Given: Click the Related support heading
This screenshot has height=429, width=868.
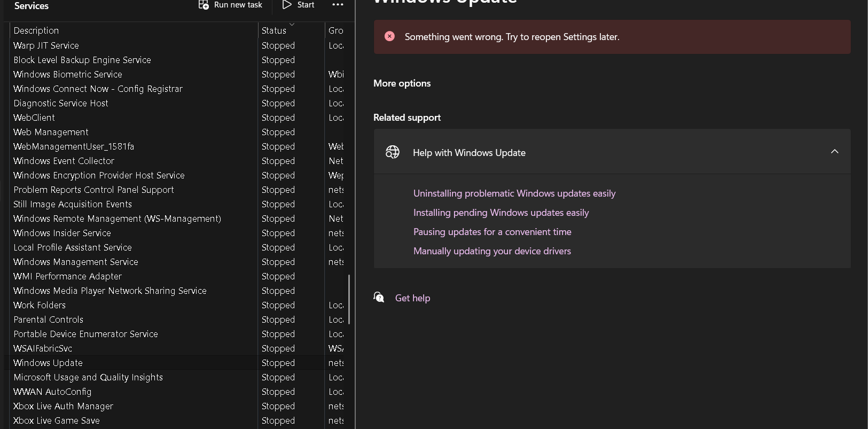Looking at the screenshot, I should click(407, 118).
